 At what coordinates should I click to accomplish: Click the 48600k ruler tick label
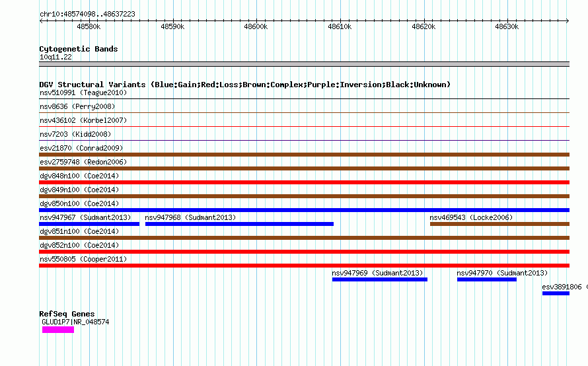256,26
